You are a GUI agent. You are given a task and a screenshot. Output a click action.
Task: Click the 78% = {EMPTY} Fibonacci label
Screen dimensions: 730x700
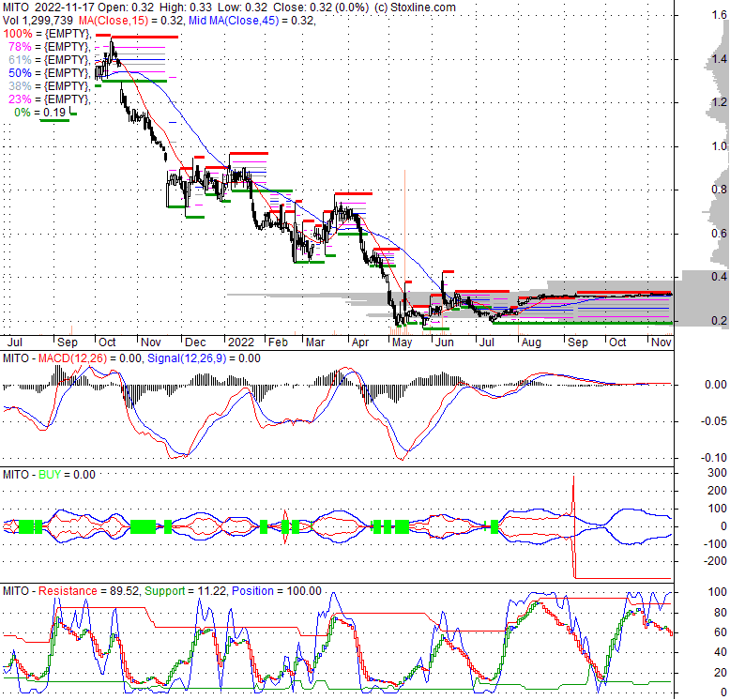[x=49, y=47]
